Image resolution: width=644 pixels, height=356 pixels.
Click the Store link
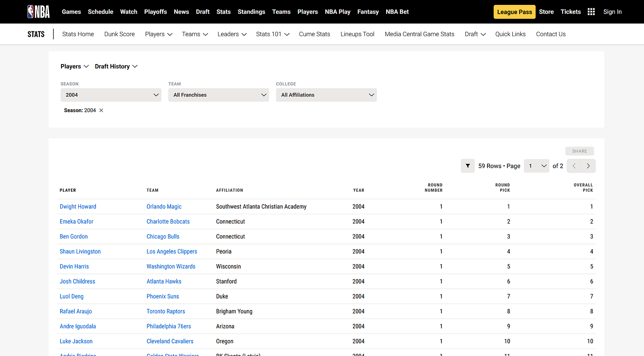coord(546,12)
